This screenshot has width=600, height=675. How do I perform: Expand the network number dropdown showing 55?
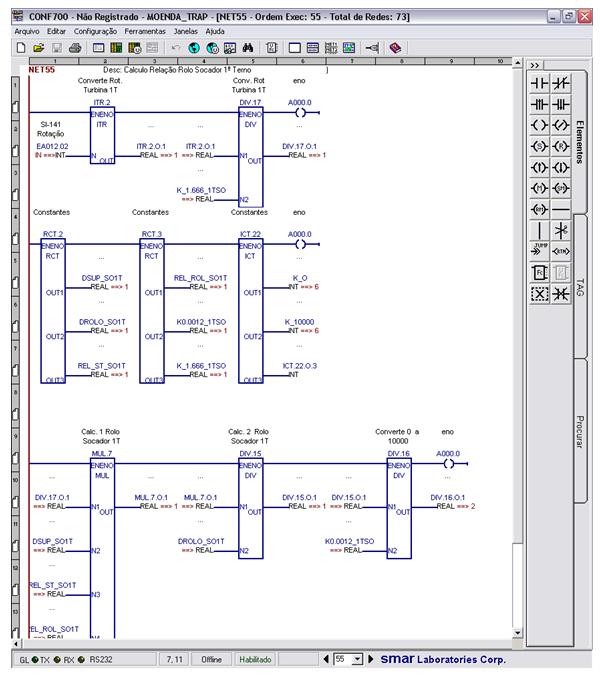(357, 659)
